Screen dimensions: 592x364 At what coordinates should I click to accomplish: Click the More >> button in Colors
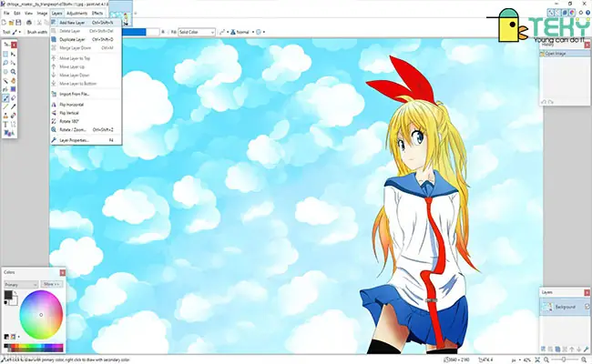52,284
